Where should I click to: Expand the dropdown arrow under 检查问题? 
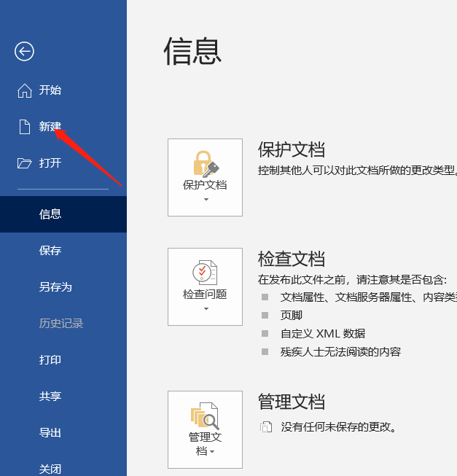click(x=206, y=309)
